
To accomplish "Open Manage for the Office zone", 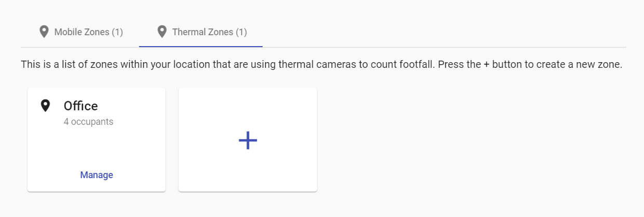I will pos(97,175).
